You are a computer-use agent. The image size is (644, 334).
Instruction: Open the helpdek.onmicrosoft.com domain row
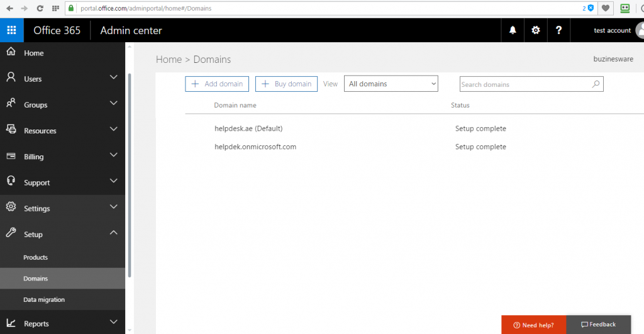point(255,147)
